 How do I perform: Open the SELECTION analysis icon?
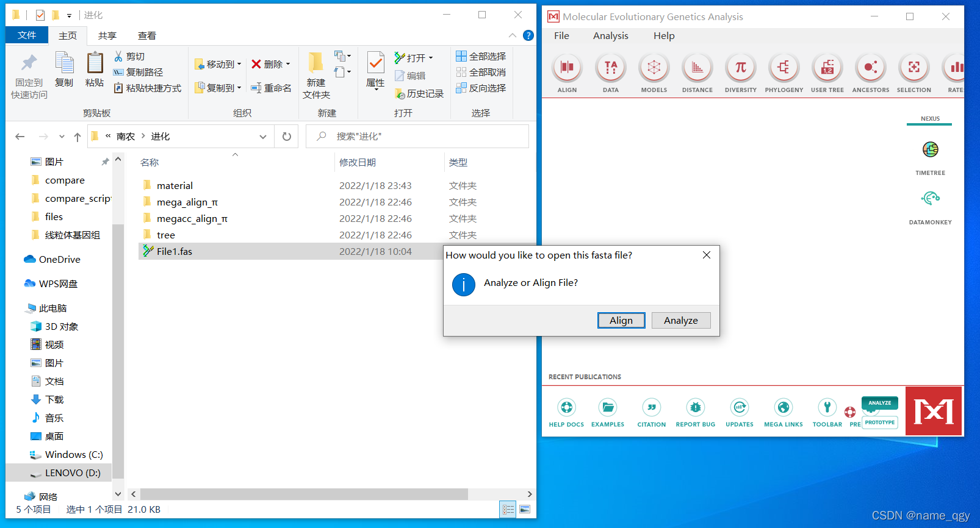(x=914, y=68)
